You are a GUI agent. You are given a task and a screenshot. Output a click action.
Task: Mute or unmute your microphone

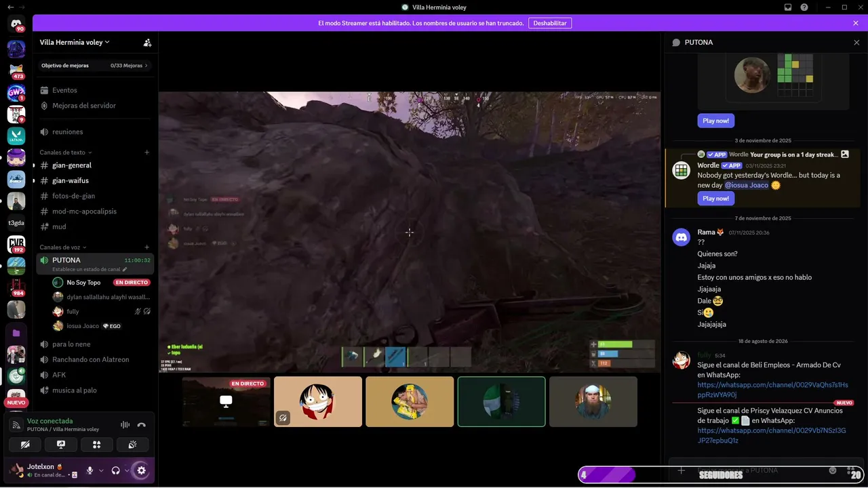(x=90, y=470)
